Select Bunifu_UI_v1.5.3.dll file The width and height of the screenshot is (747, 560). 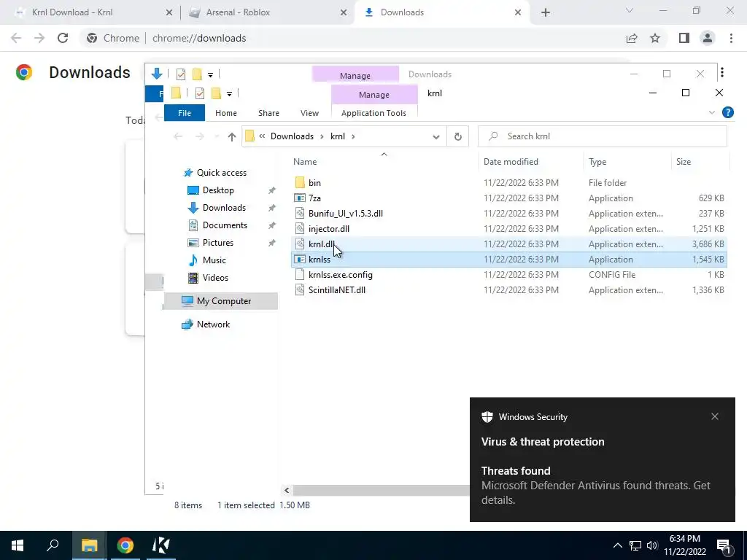click(x=508, y=214)
